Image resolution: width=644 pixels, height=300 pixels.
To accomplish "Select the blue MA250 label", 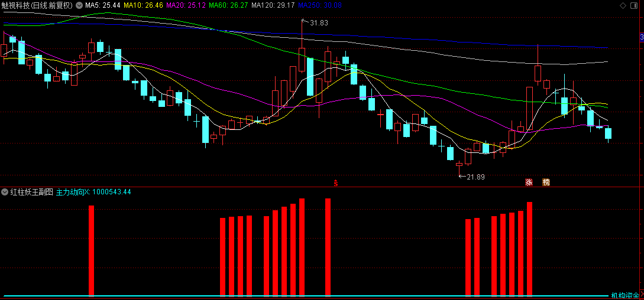I will pyautogui.click(x=319, y=5).
